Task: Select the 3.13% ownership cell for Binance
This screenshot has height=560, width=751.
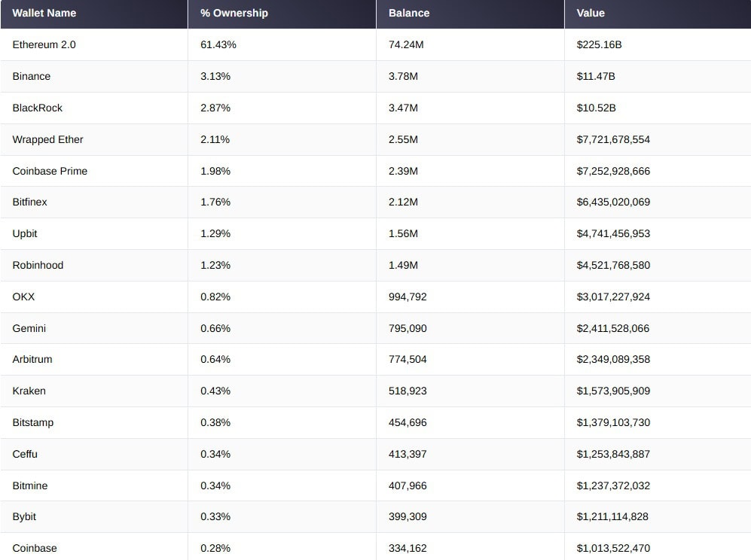Action: pos(215,76)
